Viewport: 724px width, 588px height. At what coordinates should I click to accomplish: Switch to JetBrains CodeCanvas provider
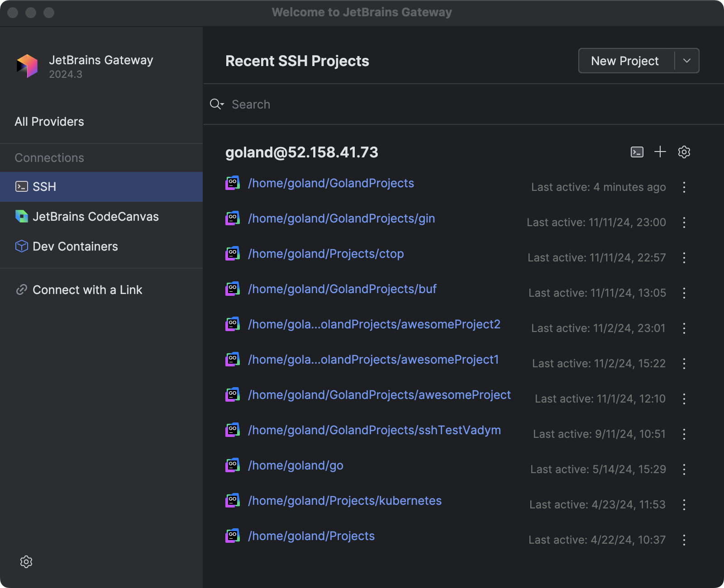[x=95, y=217]
